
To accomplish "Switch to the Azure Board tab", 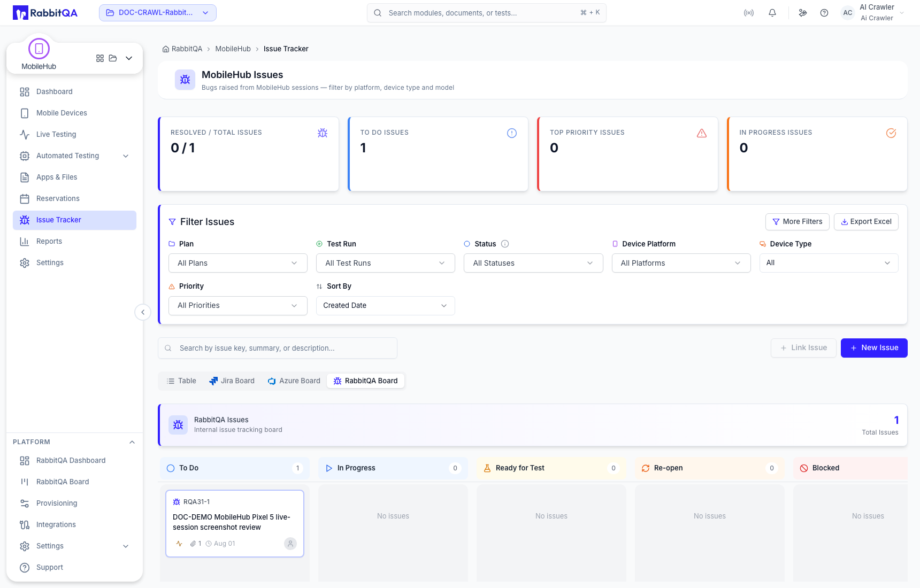I will (x=294, y=381).
